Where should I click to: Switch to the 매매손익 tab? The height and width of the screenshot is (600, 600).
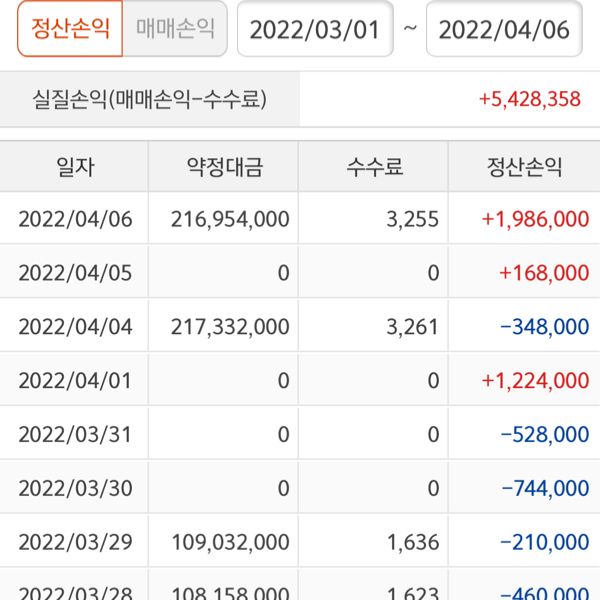(175, 28)
